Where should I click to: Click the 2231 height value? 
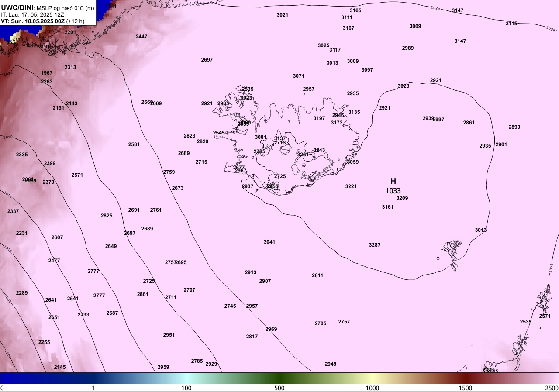[x=22, y=233]
